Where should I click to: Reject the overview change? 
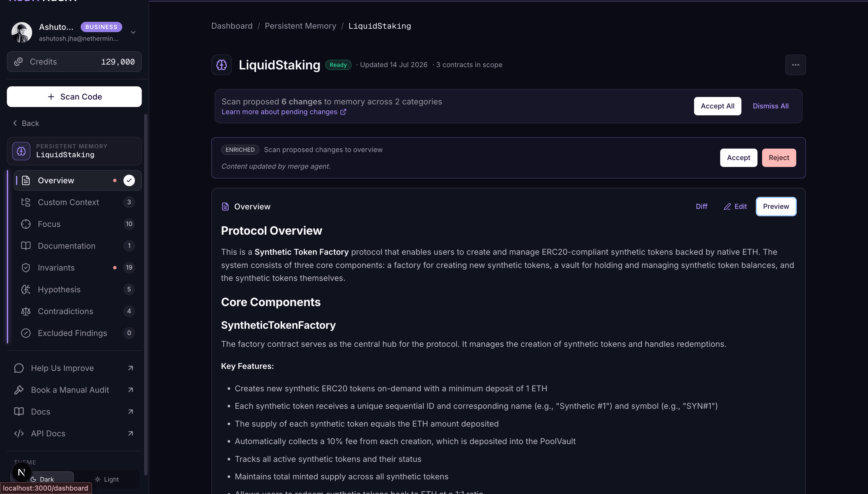tap(779, 158)
